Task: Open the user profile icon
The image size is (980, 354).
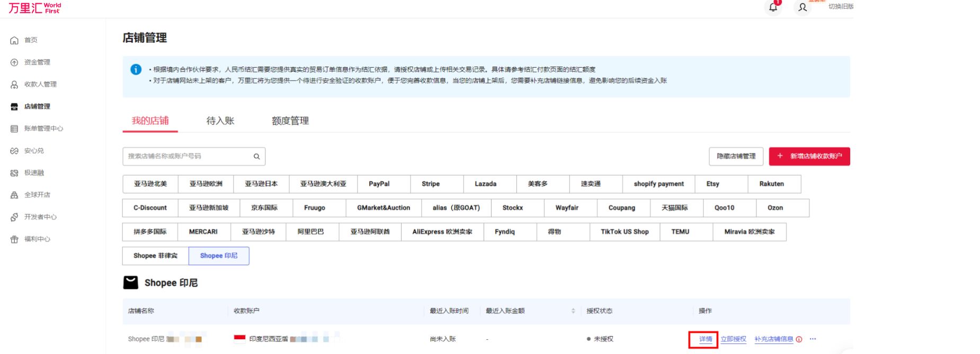Action: 803,7
